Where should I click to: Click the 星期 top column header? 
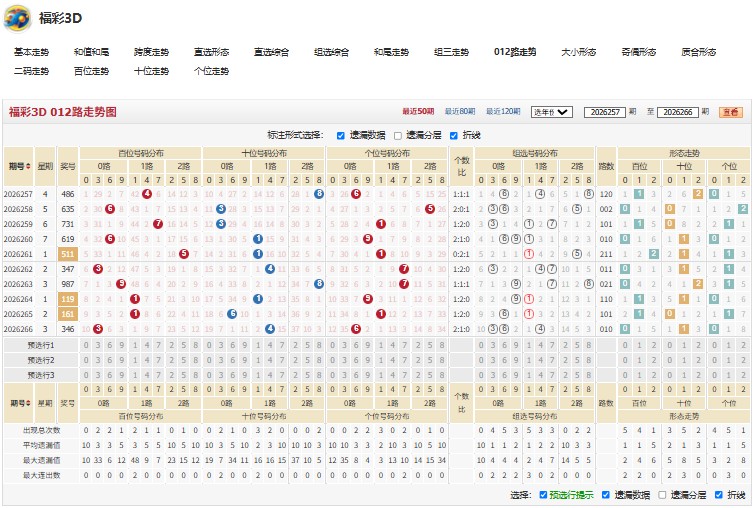(x=45, y=166)
